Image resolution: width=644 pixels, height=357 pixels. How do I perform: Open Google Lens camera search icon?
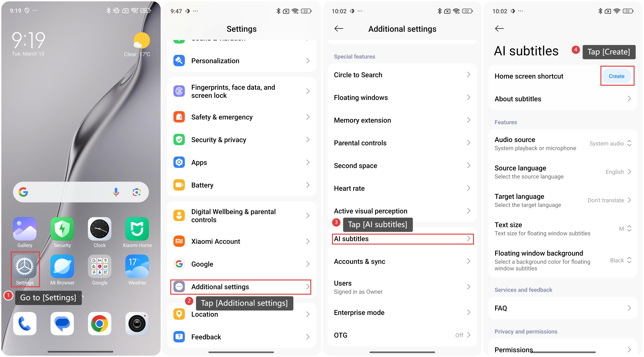coord(137,192)
